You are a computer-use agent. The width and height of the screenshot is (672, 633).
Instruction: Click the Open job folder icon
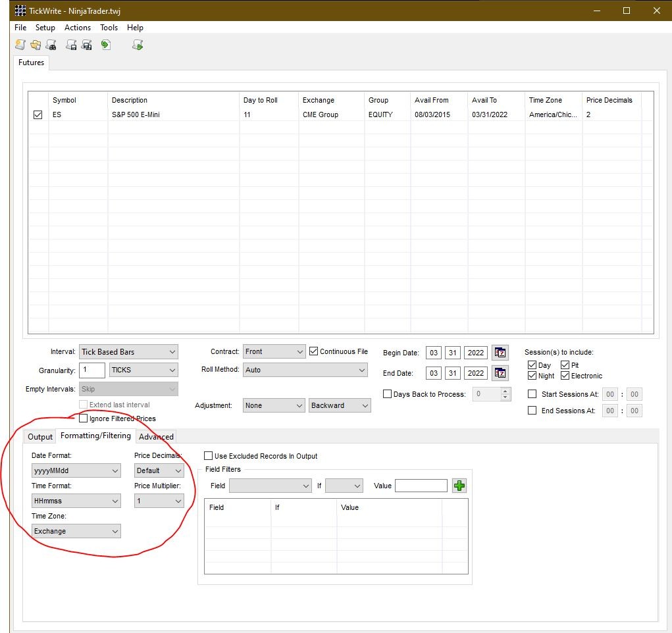coord(36,45)
